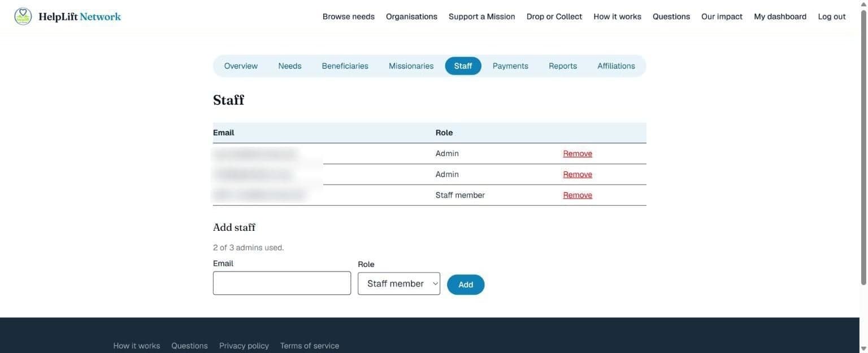
Task: Open Support a Mission link
Action: point(481,16)
